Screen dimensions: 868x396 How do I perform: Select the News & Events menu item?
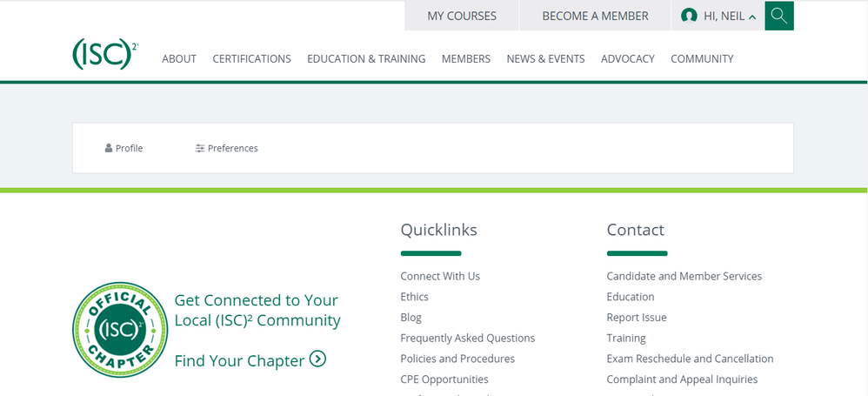click(545, 59)
